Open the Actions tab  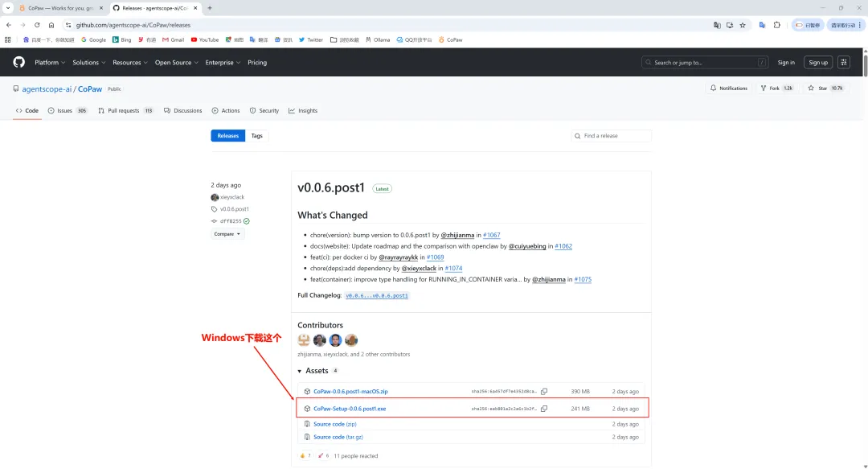226,111
